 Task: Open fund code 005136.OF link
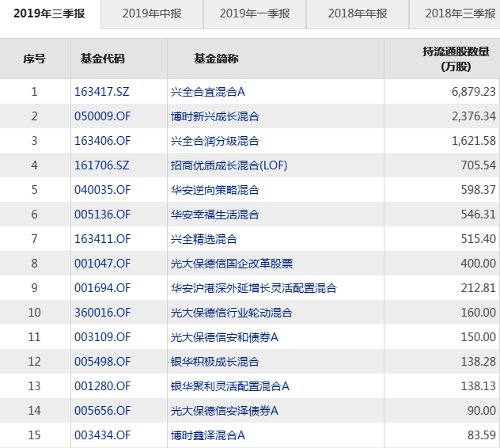(x=102, y=215)
